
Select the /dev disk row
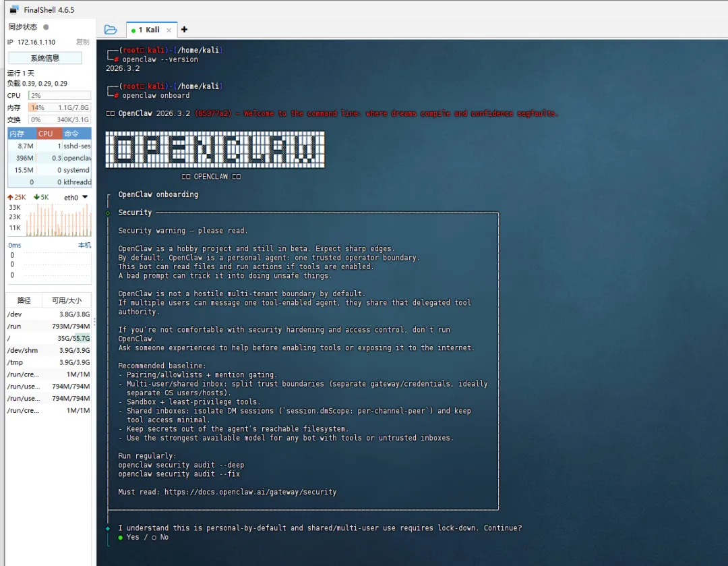pos(49,314)
